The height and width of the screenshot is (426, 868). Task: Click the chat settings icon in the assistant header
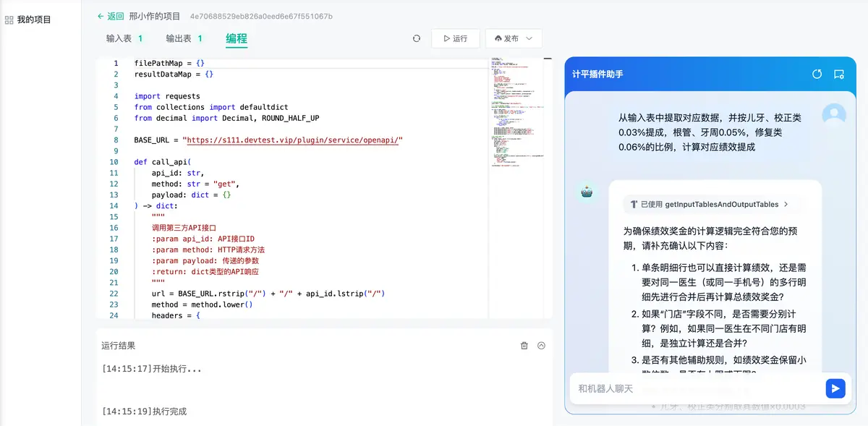(839, 74)
